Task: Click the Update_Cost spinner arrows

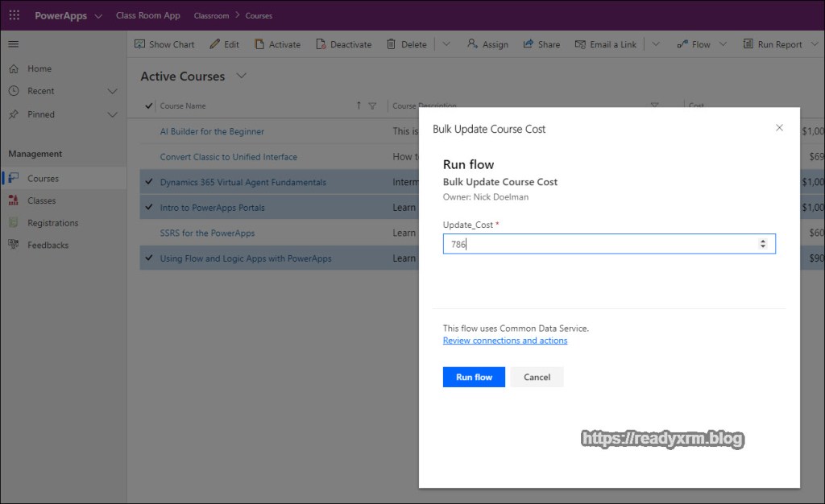Action: click(x=763, y=244)
